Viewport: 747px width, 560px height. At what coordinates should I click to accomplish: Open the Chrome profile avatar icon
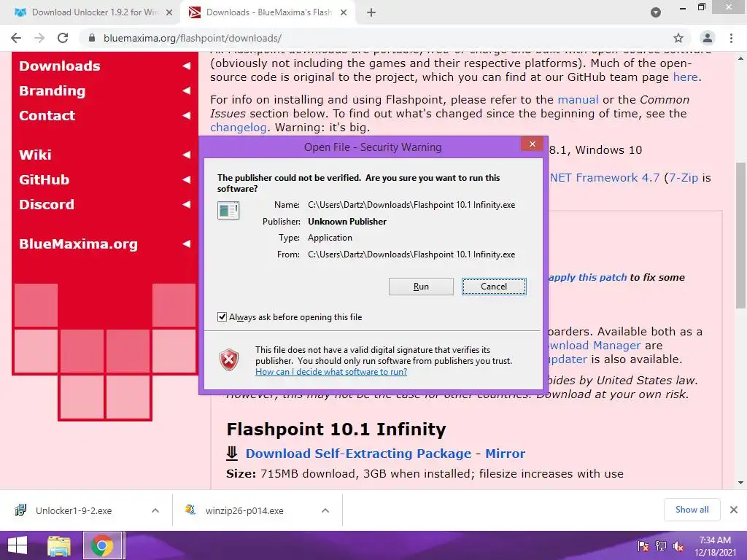pyautogui.click(x=708, y=38)
